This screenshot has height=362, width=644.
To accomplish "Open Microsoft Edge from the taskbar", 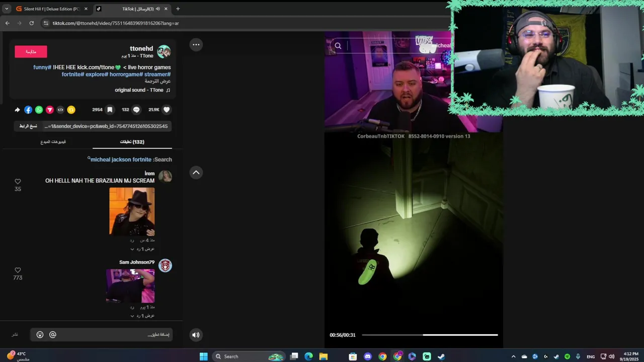I will click(308, 356).
